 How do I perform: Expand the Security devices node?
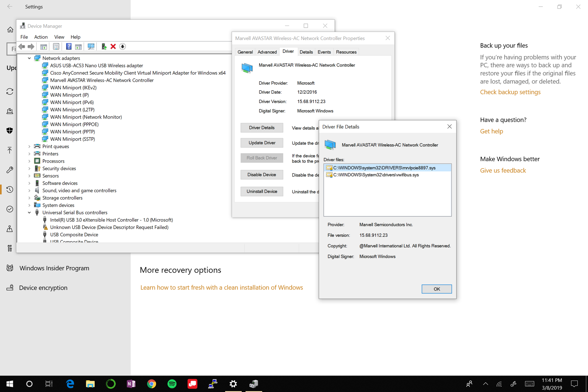[29, 169]
